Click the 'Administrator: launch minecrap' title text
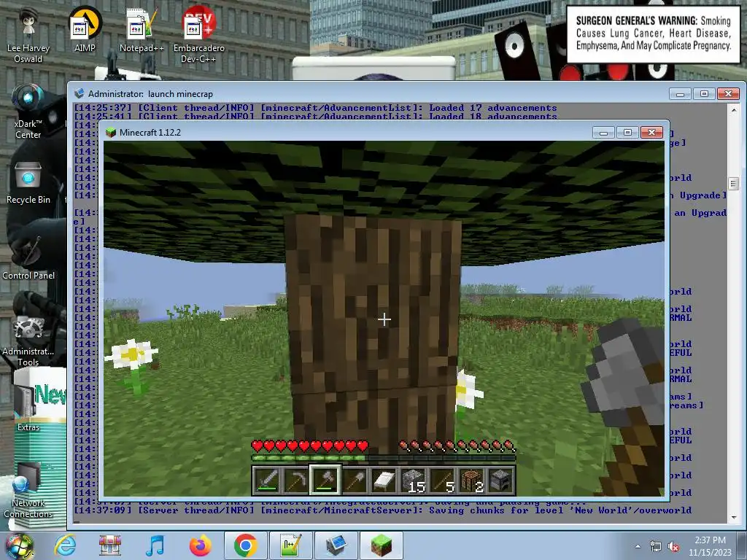This screenshot has width=747, height=560. pyautogui.click(x=150, y=94)
